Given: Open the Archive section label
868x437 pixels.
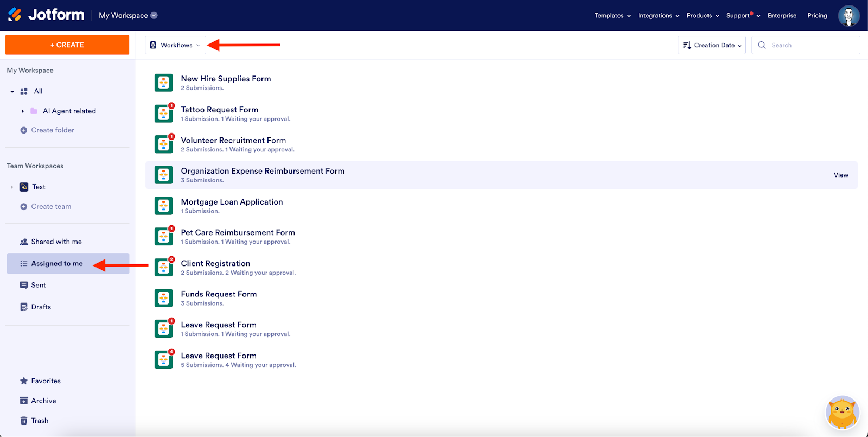Looking at the screenshot, I should click(44, 401).
